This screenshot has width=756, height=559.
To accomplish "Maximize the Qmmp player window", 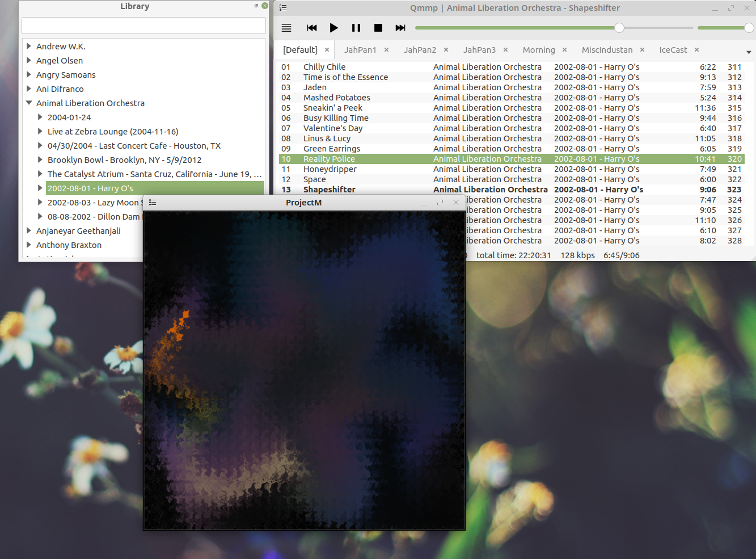I will click(731, 8).
